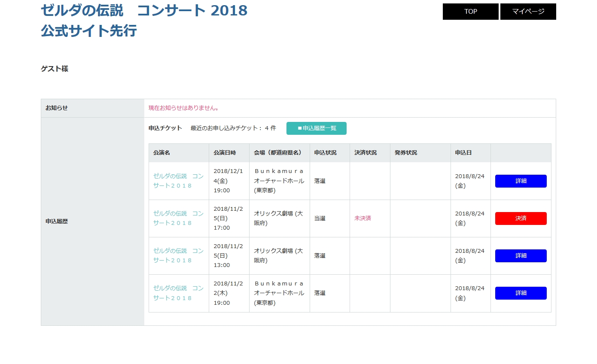
Task: Click 申込日 2018/8/24 in the 12/14 row
Action: click(470, 181)
